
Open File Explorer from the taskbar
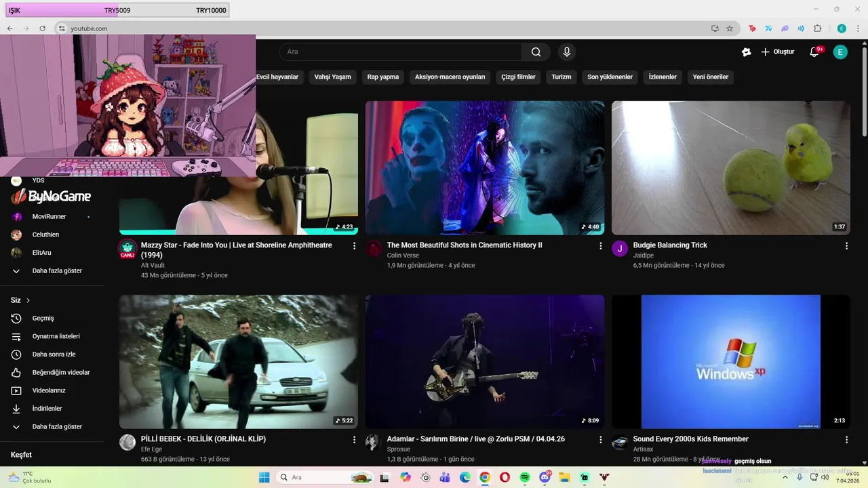tap(564, 477)
